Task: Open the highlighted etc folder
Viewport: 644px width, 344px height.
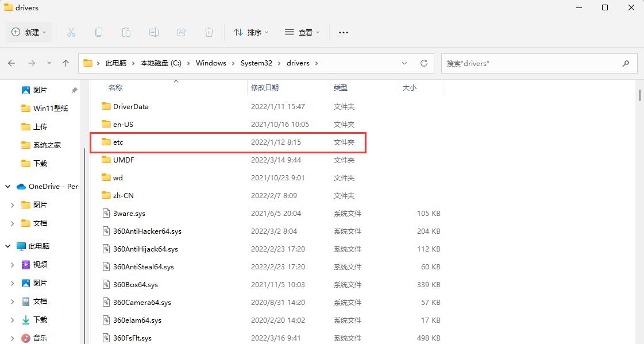Action: pyautogui.click(x=118, y=142)
